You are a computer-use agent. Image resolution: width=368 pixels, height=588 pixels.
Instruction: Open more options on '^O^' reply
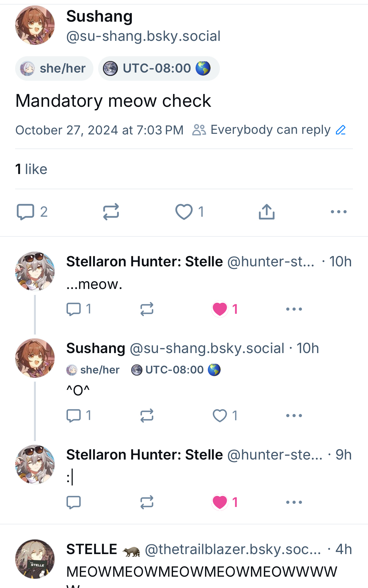[x=294, y=416]
